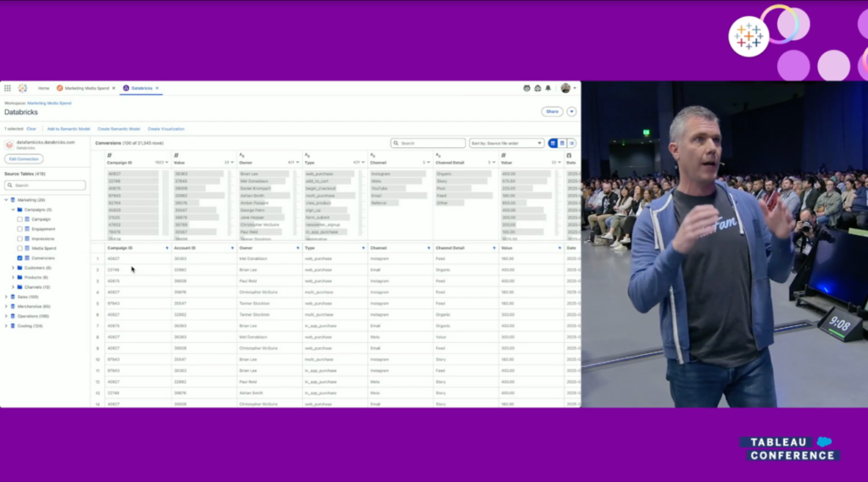Open the user profile avatar menu
Viewport: 868px width, 482px height.
tap(565, 88)
